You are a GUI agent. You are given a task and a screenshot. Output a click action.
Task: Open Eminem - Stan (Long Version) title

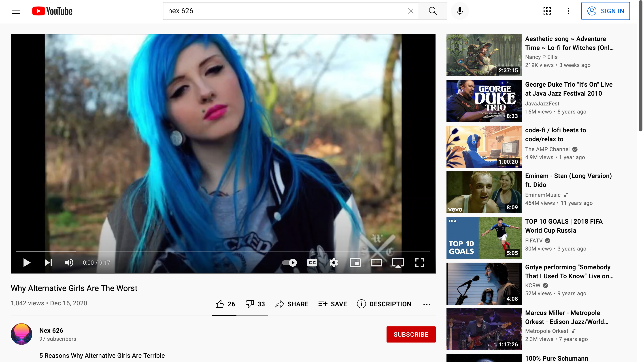568,180
